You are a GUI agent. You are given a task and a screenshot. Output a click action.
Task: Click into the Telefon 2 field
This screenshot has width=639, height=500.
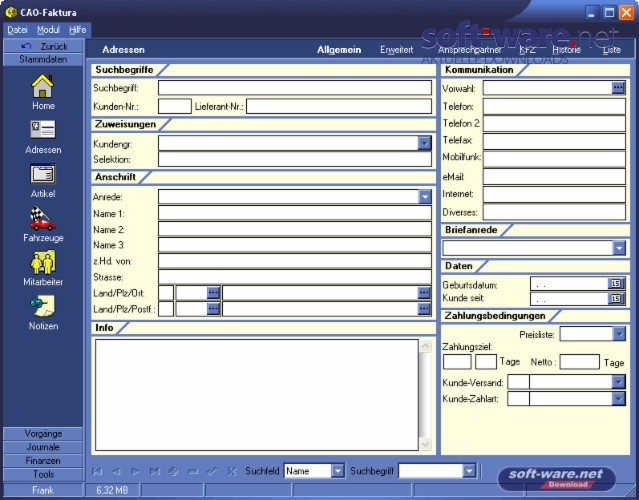point(554,123)
